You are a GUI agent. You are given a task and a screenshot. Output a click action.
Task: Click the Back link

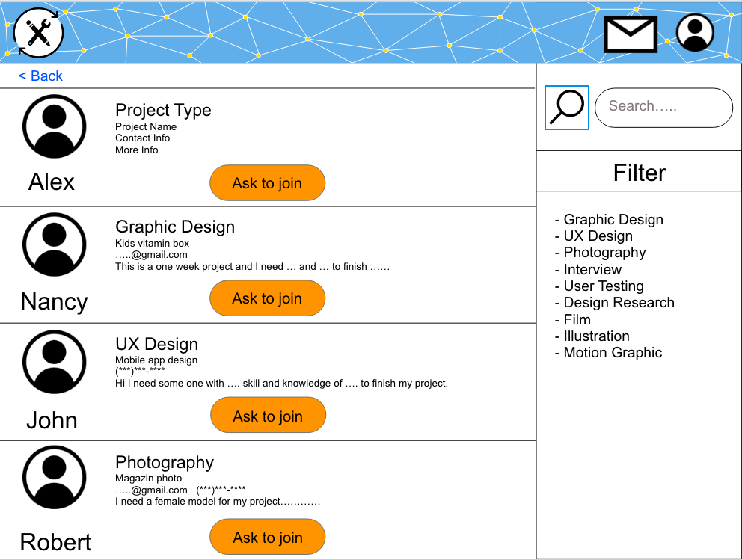(40, 76)
